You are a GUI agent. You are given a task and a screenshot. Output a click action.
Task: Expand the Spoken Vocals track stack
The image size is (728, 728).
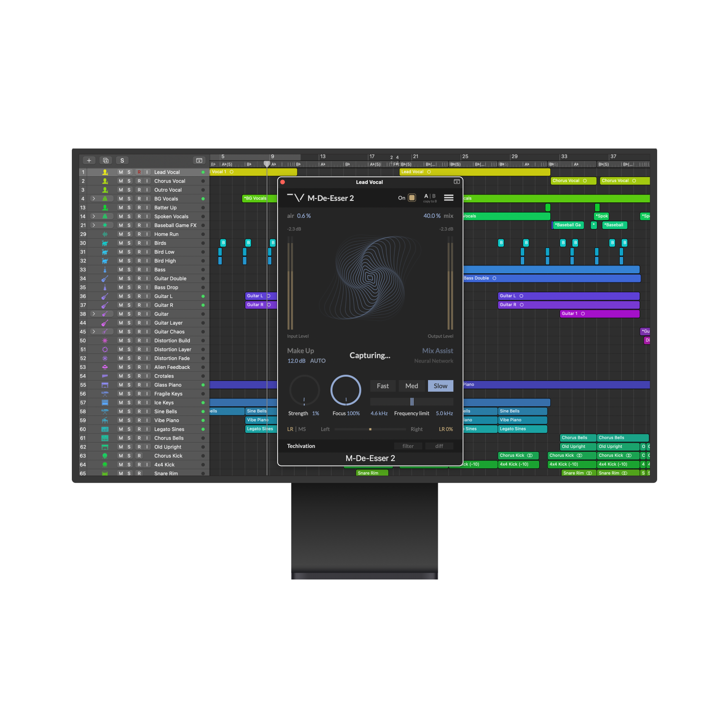point(94,216)
